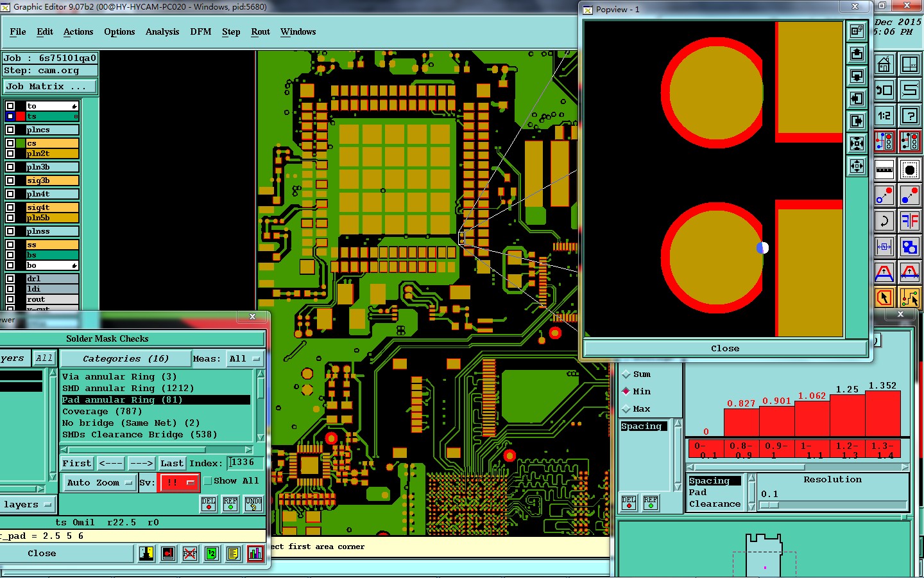Open the layers dropdown button
Screen dimensions: 924x578
tap(27, 505)
